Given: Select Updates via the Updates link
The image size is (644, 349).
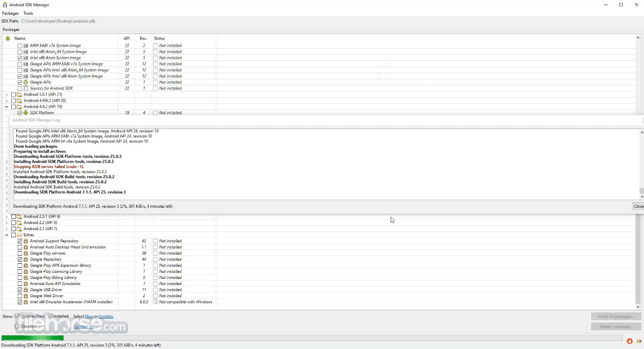Looking at the screenshot, I should (x=106, y=316).
